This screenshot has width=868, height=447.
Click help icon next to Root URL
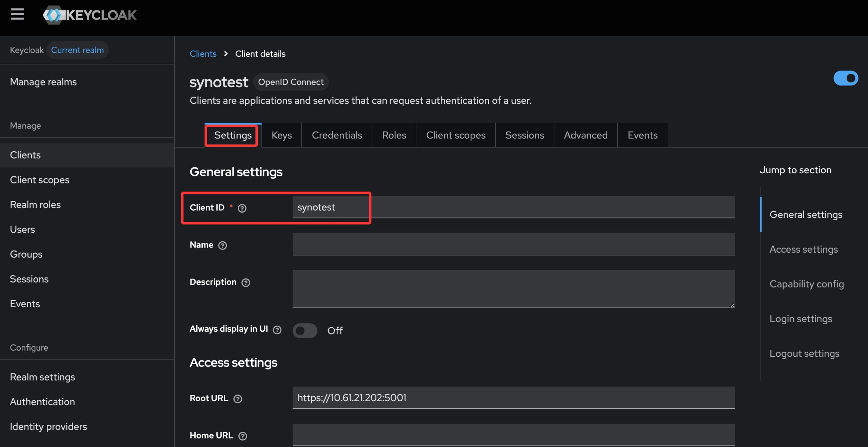pyautogui.click(x=238, y=399)
